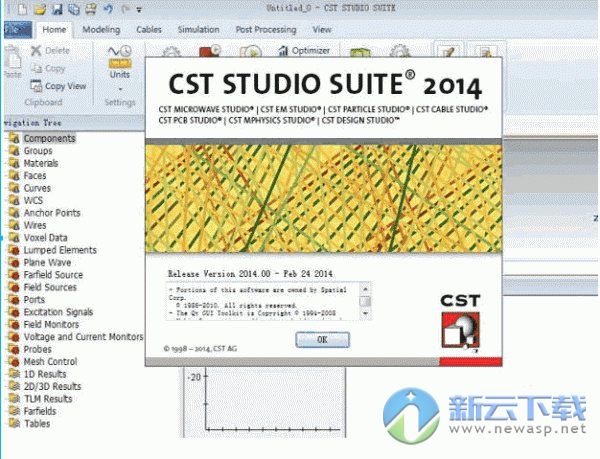
Task: Click the Save All icon in quick access toolbar
Action: tap(73, 9)
